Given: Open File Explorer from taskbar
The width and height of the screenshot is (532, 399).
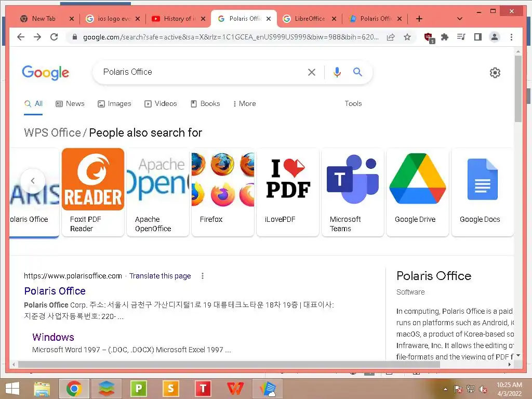Looking at the screenshot, I should coord(42,389).
